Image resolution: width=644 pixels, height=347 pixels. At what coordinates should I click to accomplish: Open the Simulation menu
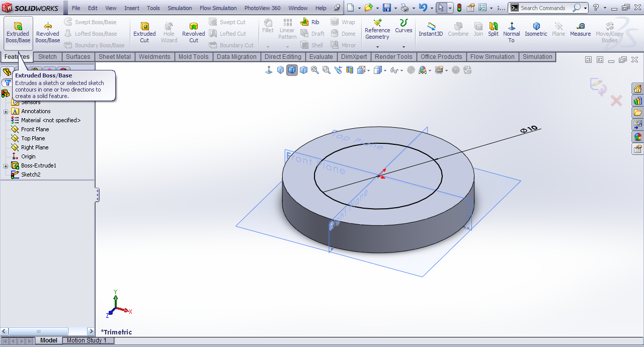coord(180,8)
